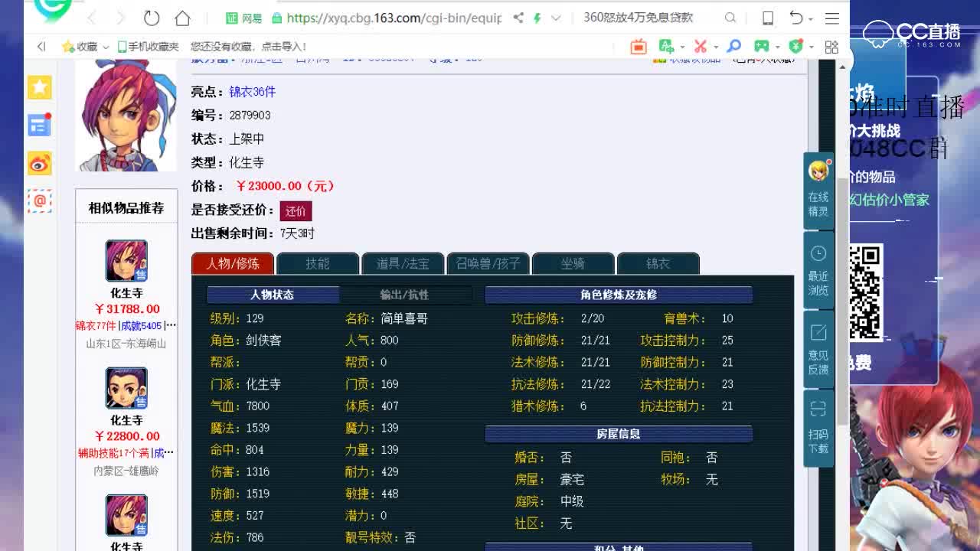Open the screenshot tool dropdown arrow
The width and height of the screenshot is (980, 551).
715,47
